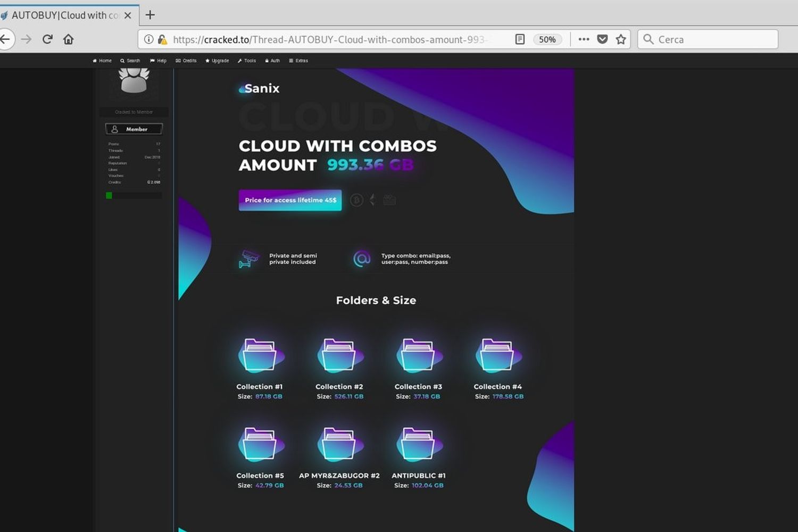This screenshot has width=798, height=532.
Task: Toggle the bookmark star for this page
Action: pyautogui.click(x=620, y=39)
